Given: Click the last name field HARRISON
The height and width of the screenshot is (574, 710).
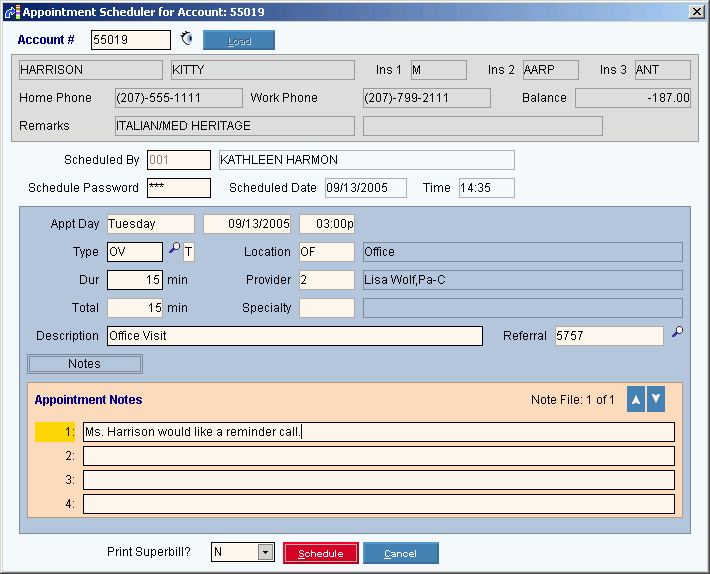Looking at the screenshot, I should point(91,70).
